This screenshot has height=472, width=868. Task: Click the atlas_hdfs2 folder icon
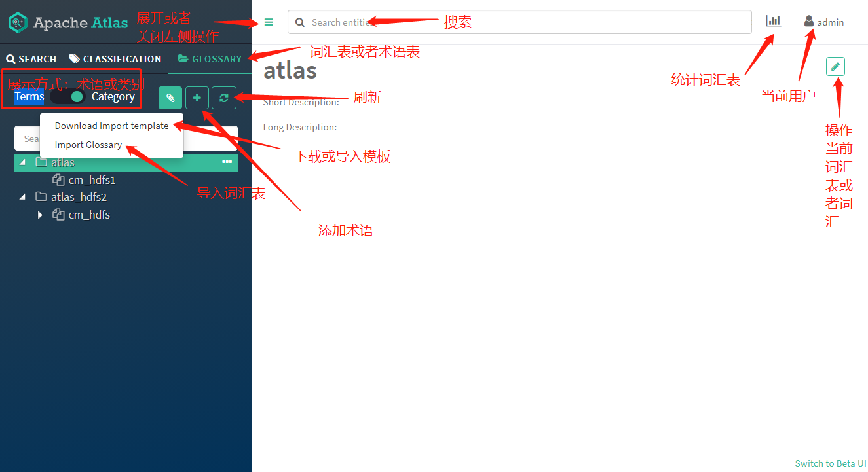[x=41, y=197]
